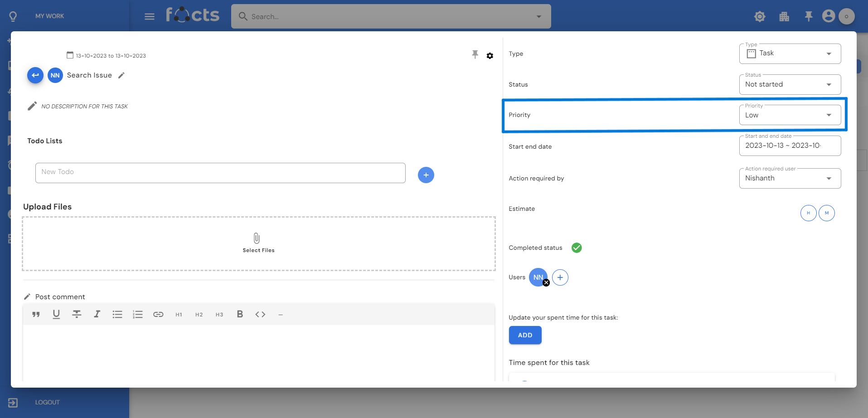Remove user NN with the x badge
This screenshot has height=418, width=868.
[x=546, y=283]
